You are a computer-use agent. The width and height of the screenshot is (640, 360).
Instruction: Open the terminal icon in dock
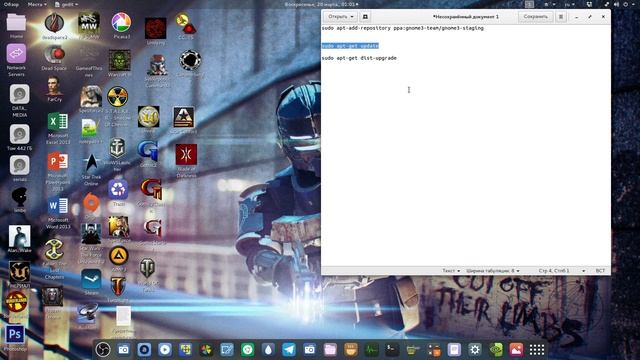click(392, 349)
